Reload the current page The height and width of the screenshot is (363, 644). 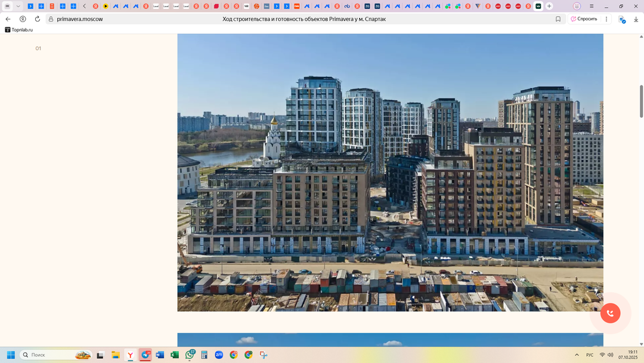pos(38,19)
